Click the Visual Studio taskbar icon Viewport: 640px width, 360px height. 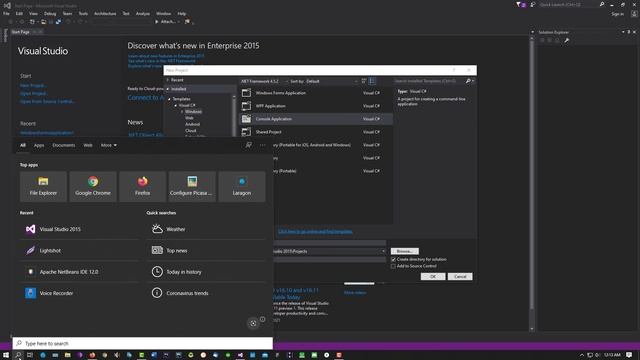click(240, 355)
